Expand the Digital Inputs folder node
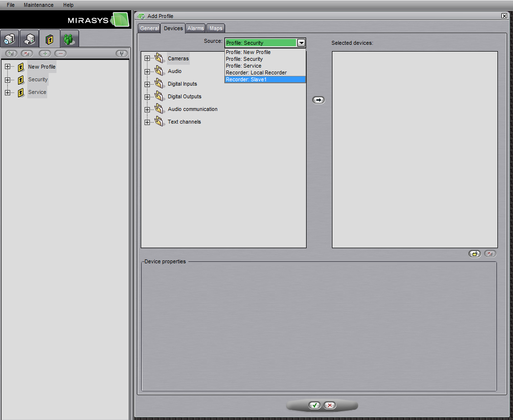 click(147, 84)
